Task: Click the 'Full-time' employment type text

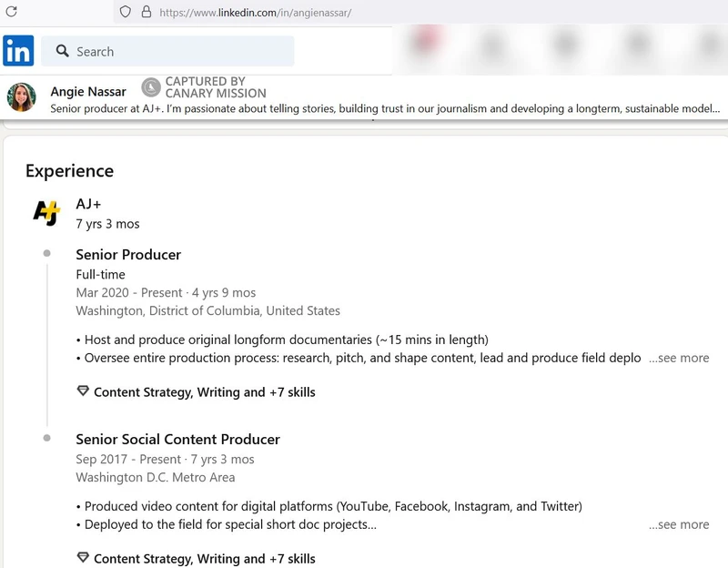Action: [101, 275]
